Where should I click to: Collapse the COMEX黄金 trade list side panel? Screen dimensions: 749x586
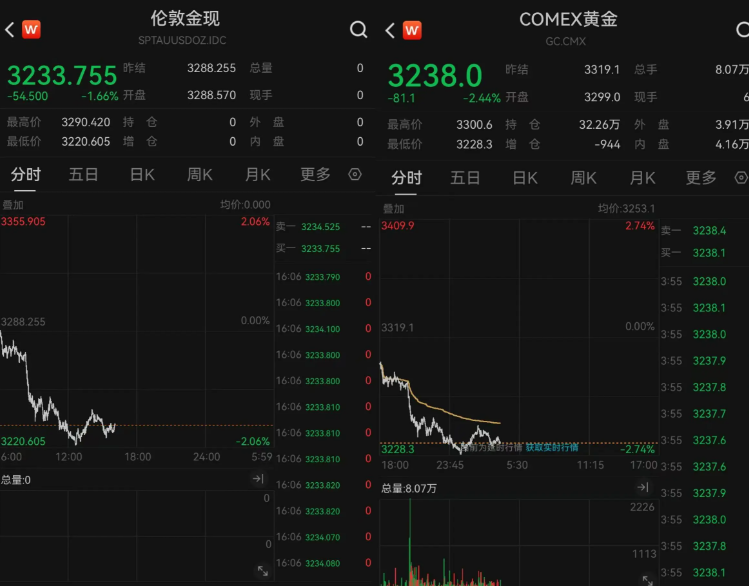(x=642, y=487)
